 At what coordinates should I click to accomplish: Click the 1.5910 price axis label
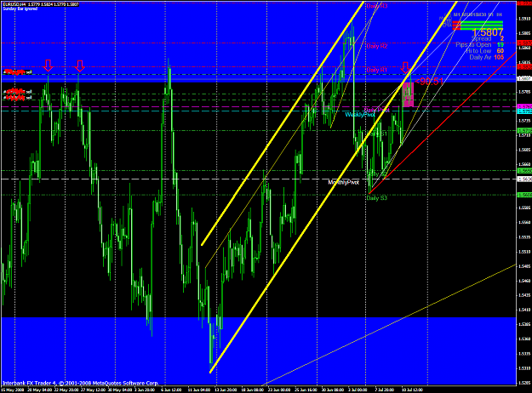tap(524, 19)
